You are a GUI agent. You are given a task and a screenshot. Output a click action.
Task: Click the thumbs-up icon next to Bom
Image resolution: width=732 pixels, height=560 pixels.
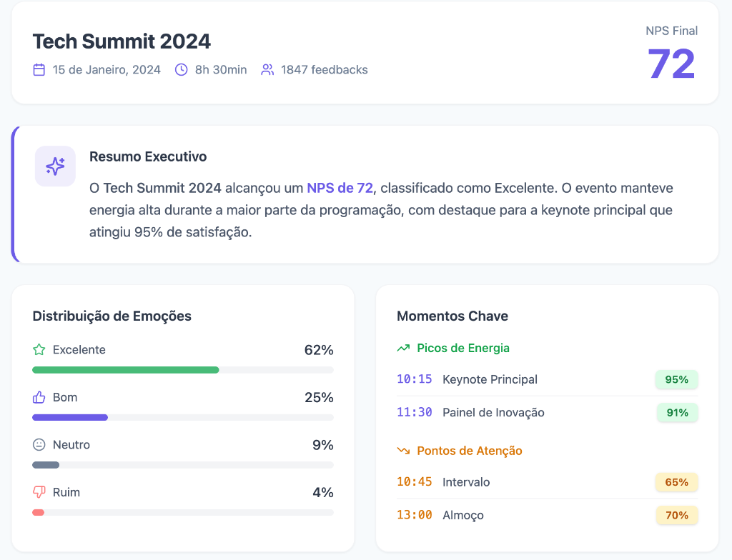[39, 397]
